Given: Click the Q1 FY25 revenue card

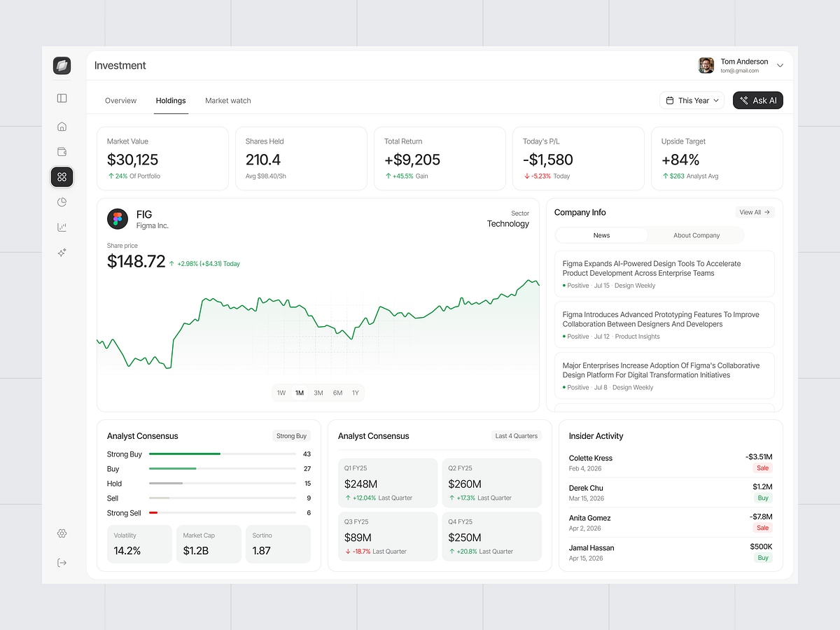Looking at the screenshot, I should tap(388, 483).
